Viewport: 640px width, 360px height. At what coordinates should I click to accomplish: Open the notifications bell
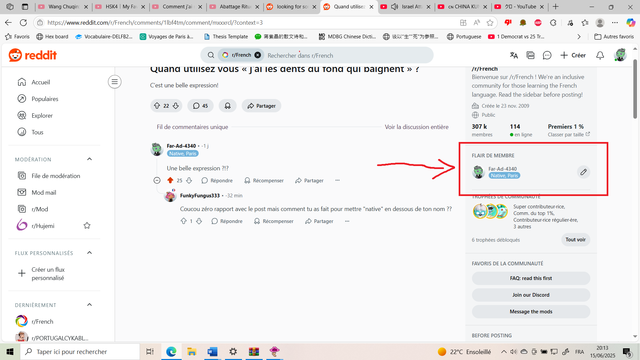pos(600,55)
